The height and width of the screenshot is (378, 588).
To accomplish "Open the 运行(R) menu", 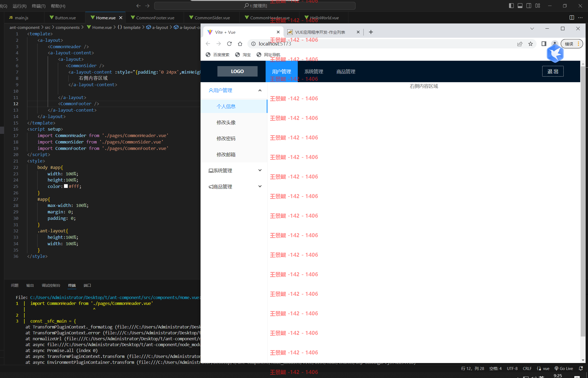I will (x=20, y=6).
